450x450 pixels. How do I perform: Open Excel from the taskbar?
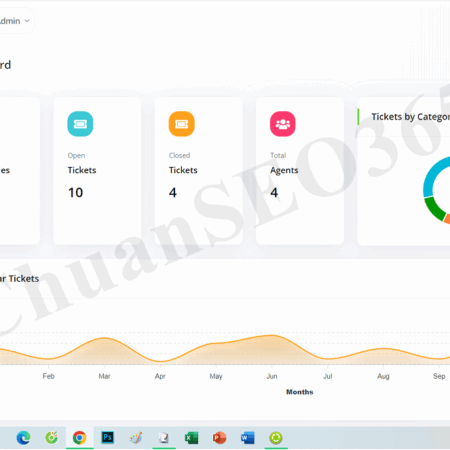[x=191, y=438]
